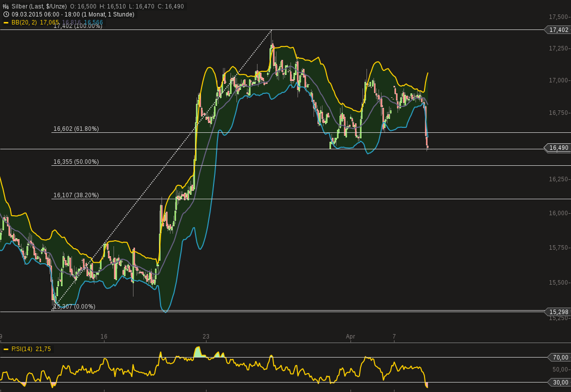Select the 50.00% Fibonacci level label
571x392 pixels.
coord(76,162)
